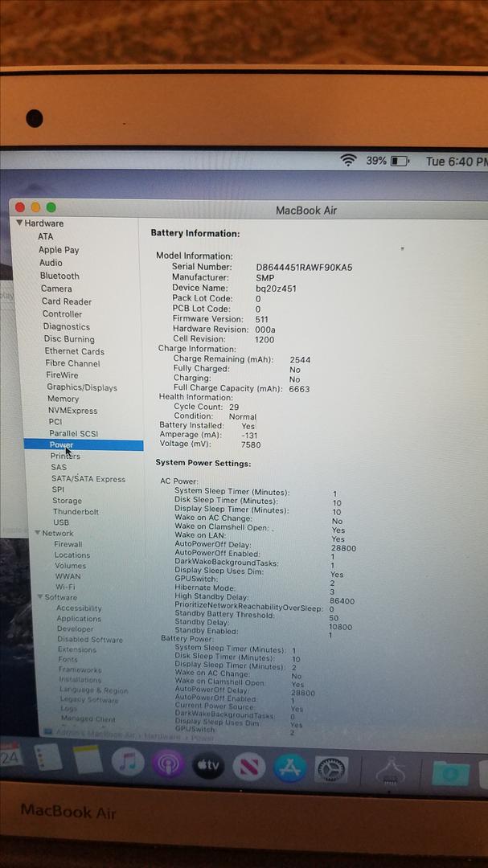The height and width of the screenshot is (868, 488).
Task: Open Calendar icon in the Dock
Action: (x=10, y=755)
